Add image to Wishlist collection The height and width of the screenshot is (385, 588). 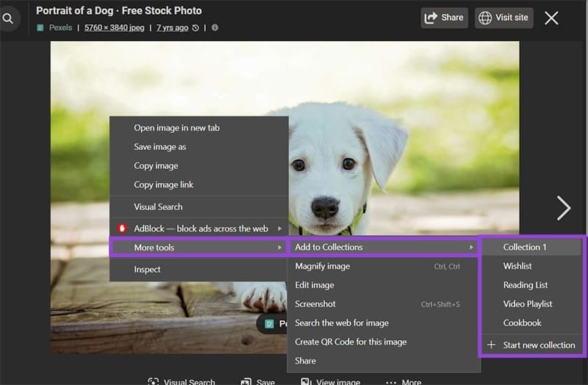click(x=517, y=266)
